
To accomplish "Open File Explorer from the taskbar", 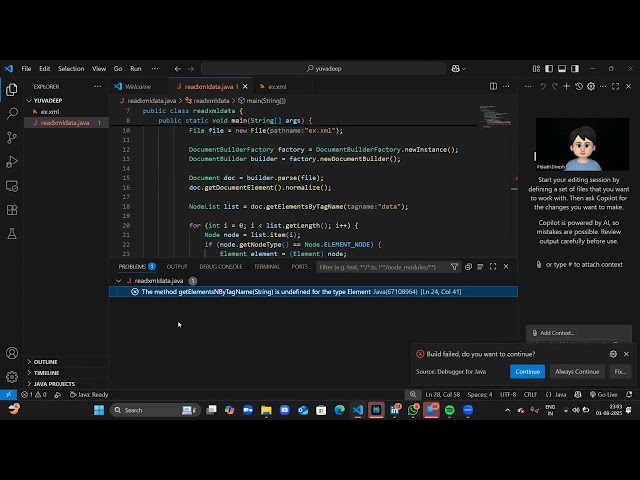I will 266,410.
